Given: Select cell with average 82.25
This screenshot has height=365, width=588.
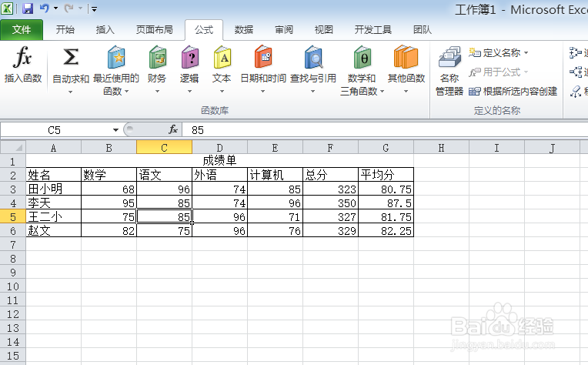Looking at the screenshot, I should coord(386,230).
